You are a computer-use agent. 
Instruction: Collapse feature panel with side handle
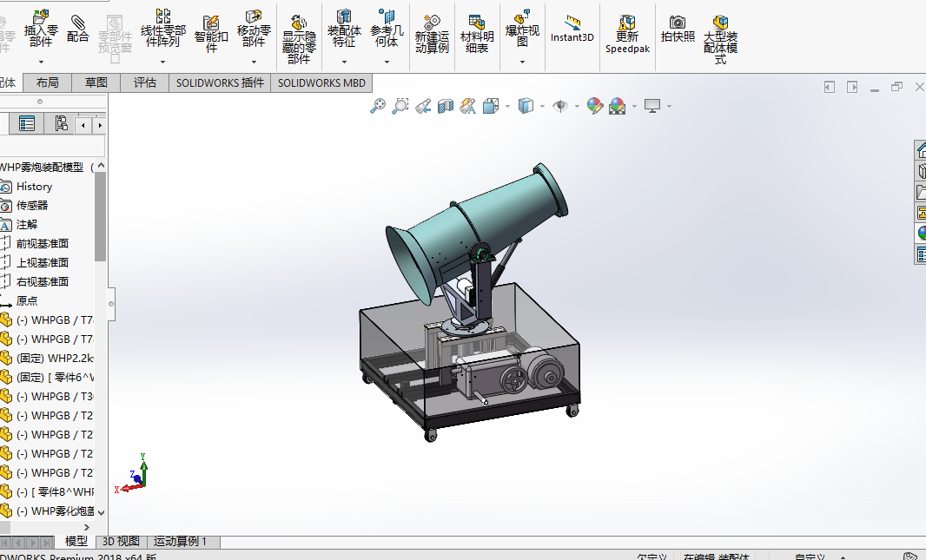(x=111, y=304)
